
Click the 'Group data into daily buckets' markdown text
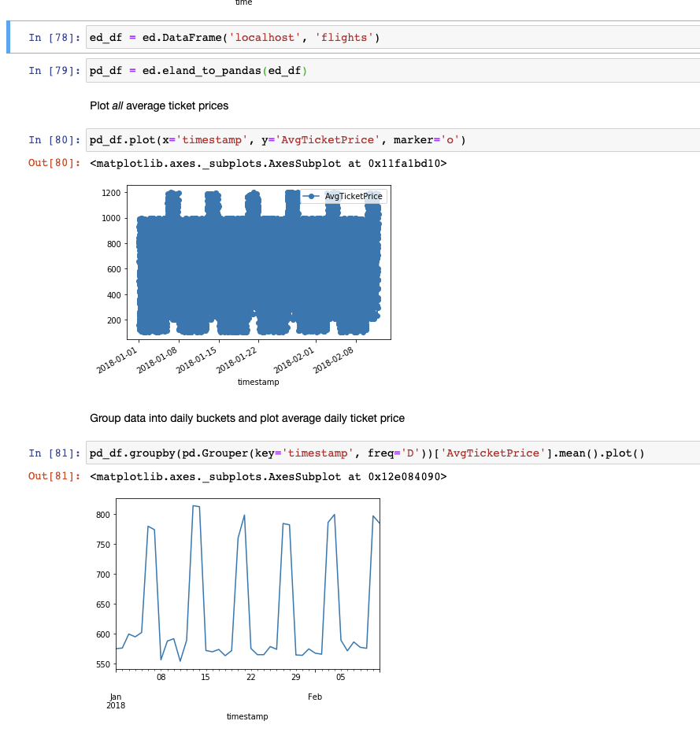point(247,418)
